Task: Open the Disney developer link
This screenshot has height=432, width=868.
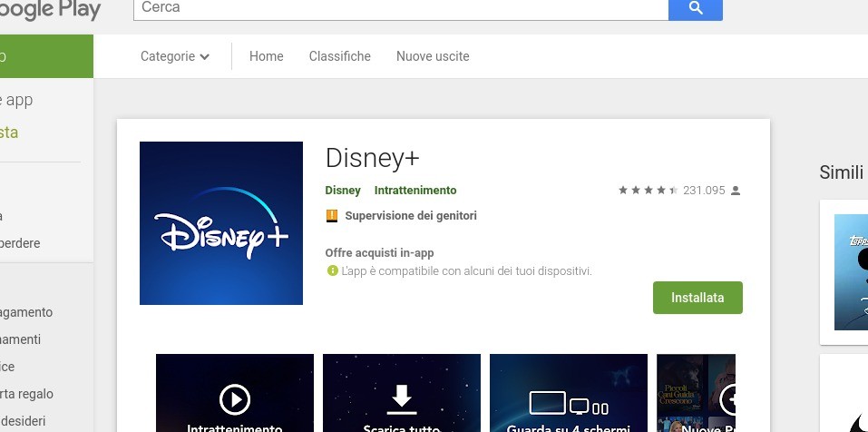Action: pyautogui.click(x=343, y=191)
